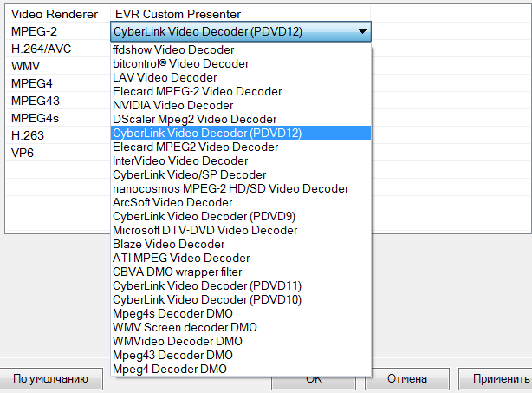Click the EVR Custom Presenter renderer value
532x393 pixels.
point(178,15)
